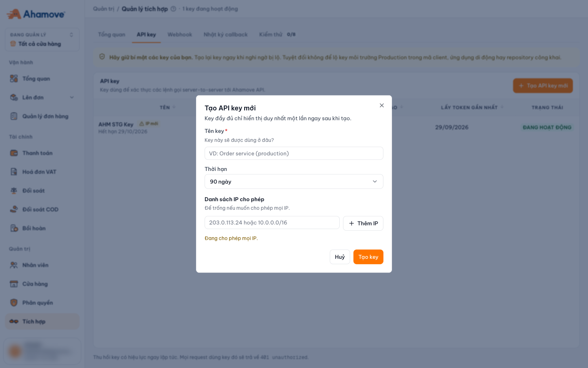Switch to the Webhook tab

pos(180,34)
